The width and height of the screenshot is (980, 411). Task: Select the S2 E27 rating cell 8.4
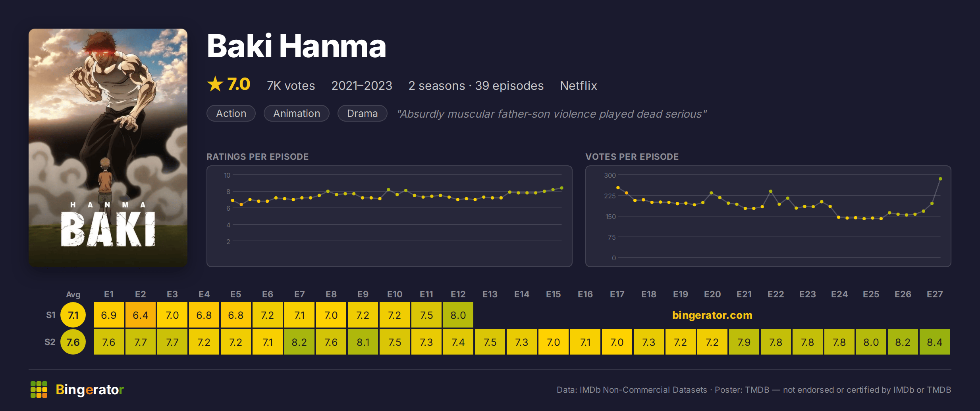point(935,342)
